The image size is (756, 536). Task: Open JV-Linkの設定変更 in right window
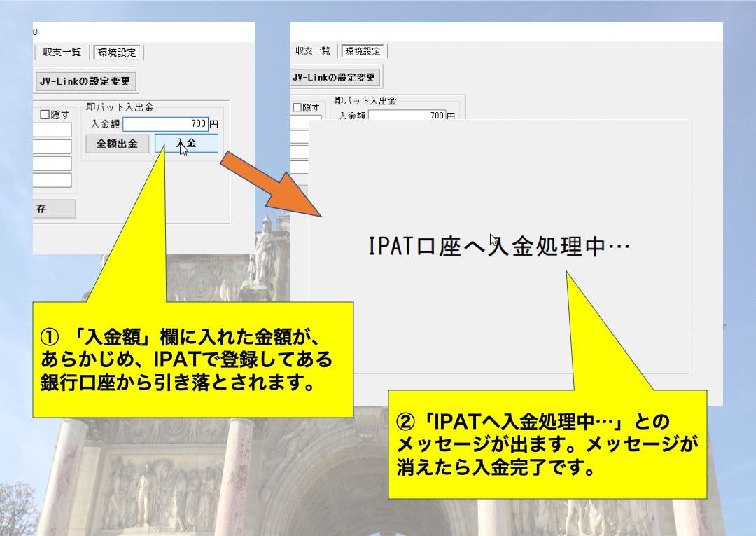pos(334,77)
